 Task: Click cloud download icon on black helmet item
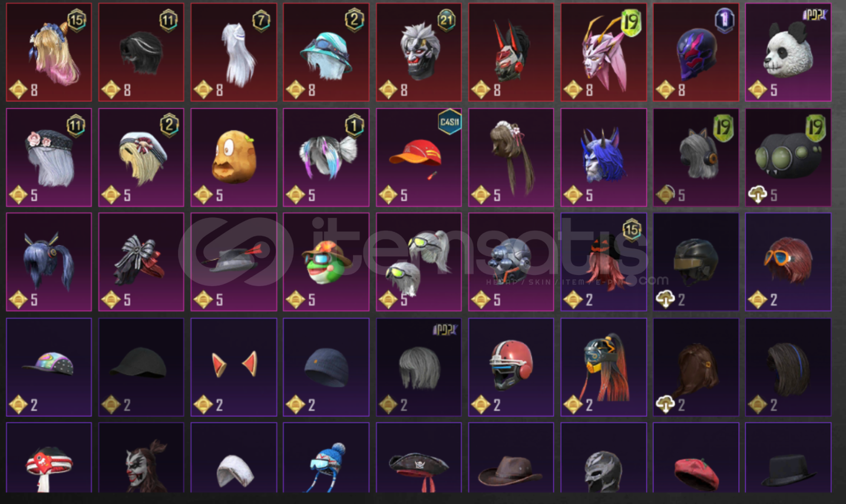(x=665, y=300)
